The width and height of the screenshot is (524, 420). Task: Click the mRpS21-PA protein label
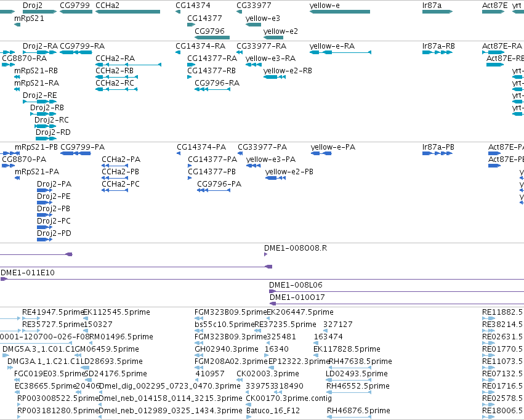click(37, 171)
